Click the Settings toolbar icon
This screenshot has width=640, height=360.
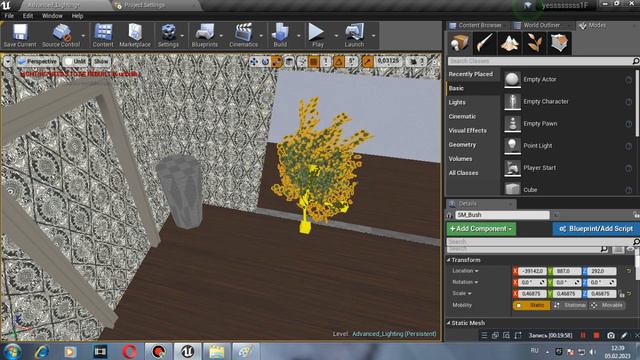(168, 35)
